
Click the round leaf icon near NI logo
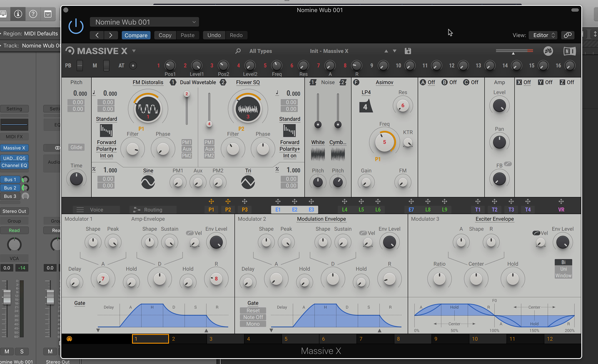[548, 51]
